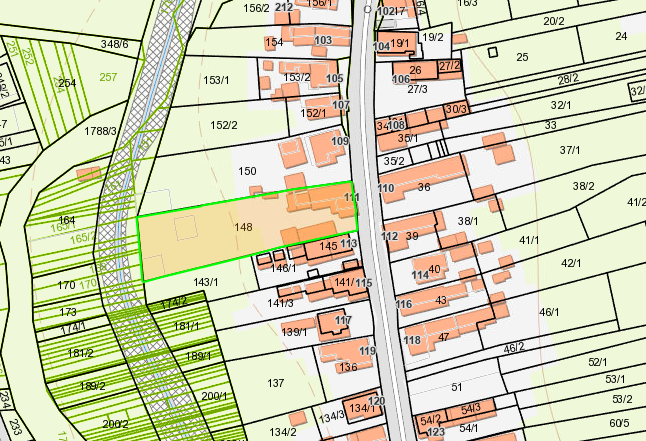Select the highlighted parcel 148
Screen dimensions: 646x441
click(241, 228)
